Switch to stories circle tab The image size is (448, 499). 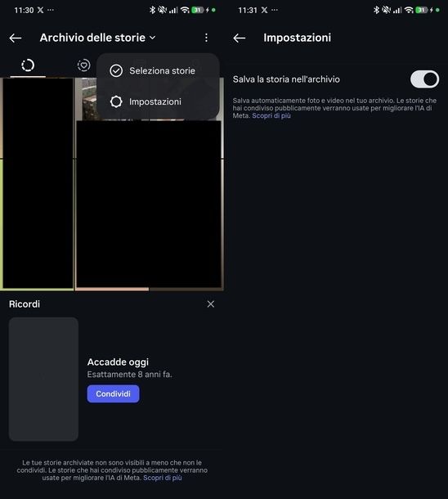[x=28, y=65]
